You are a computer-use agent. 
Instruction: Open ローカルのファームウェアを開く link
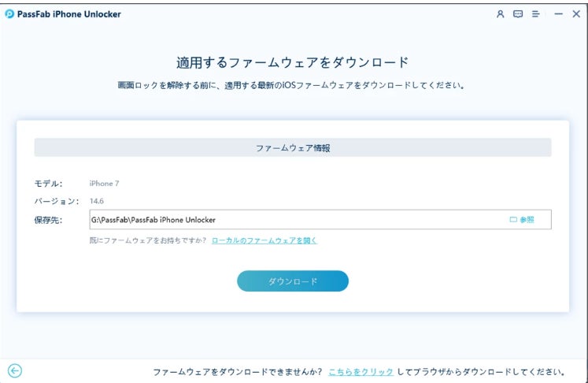coord(264,240)
